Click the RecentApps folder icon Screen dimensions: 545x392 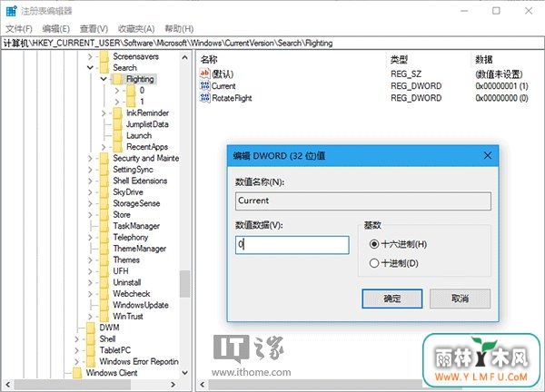(x=118, y=147)
